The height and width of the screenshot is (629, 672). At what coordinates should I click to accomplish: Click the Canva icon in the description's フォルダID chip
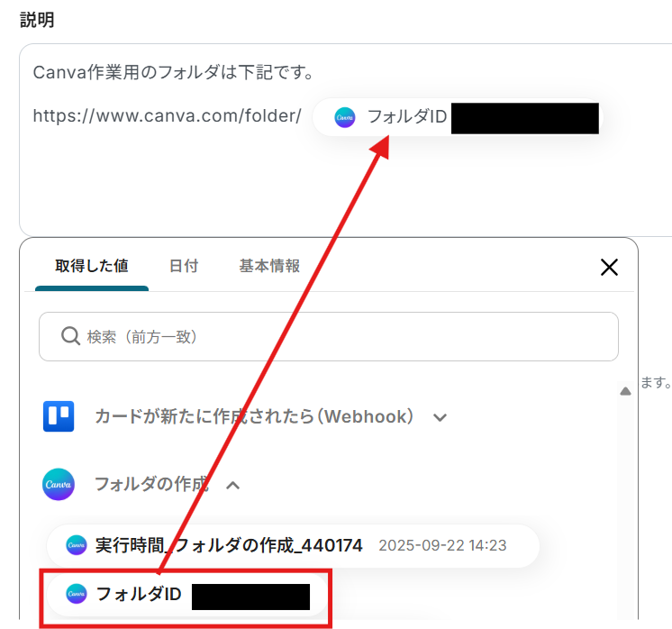pos(345,117)
